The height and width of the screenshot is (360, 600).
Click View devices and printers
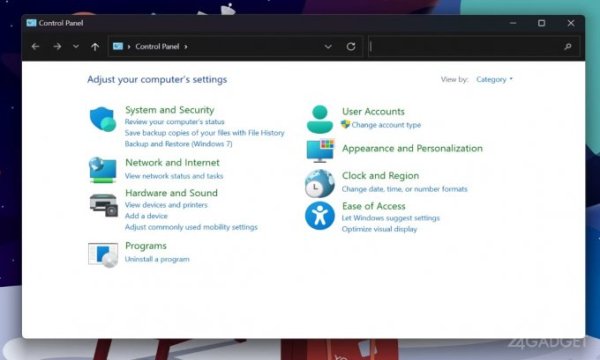tap(166, 205)
